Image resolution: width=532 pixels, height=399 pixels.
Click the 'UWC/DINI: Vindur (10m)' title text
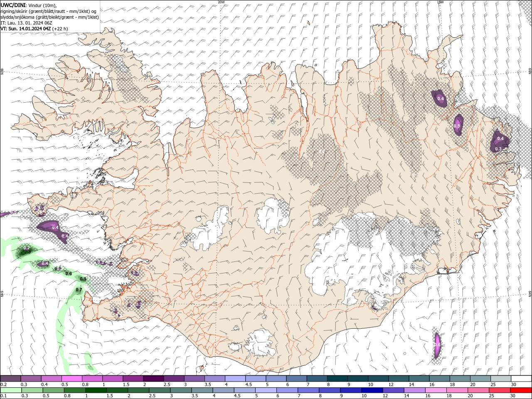pos(29,5)
